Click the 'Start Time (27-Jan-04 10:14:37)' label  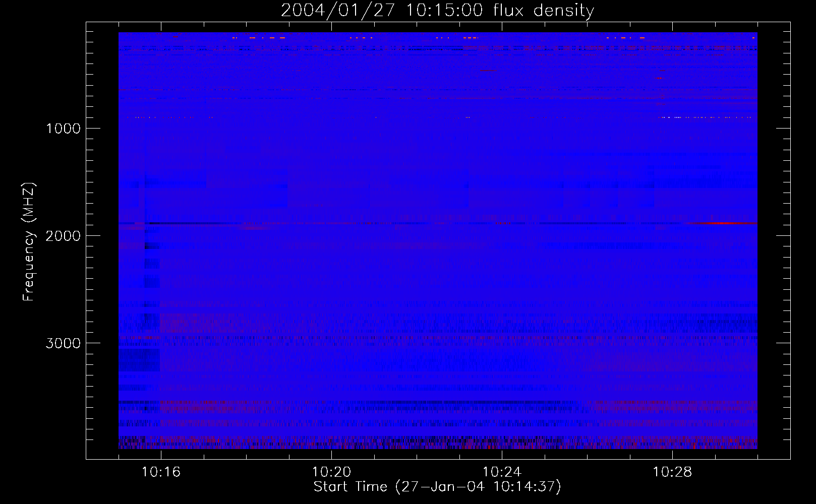pyautogui.click(x=437, y=487)
